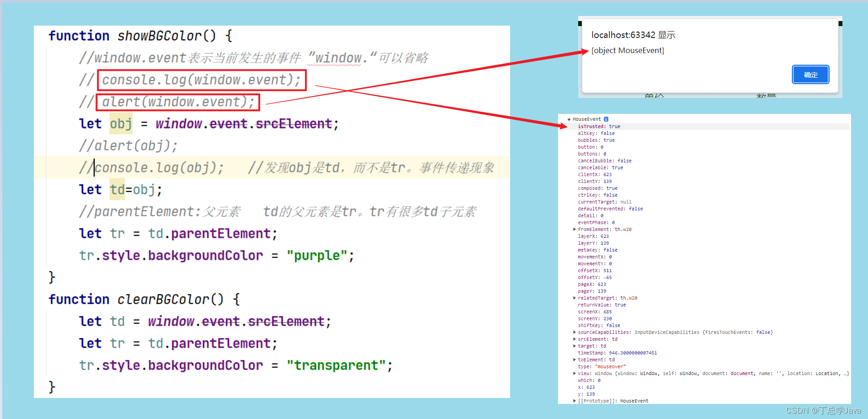Expand the srcElement: td property
The image size is (868, 419).
[575, 339]
